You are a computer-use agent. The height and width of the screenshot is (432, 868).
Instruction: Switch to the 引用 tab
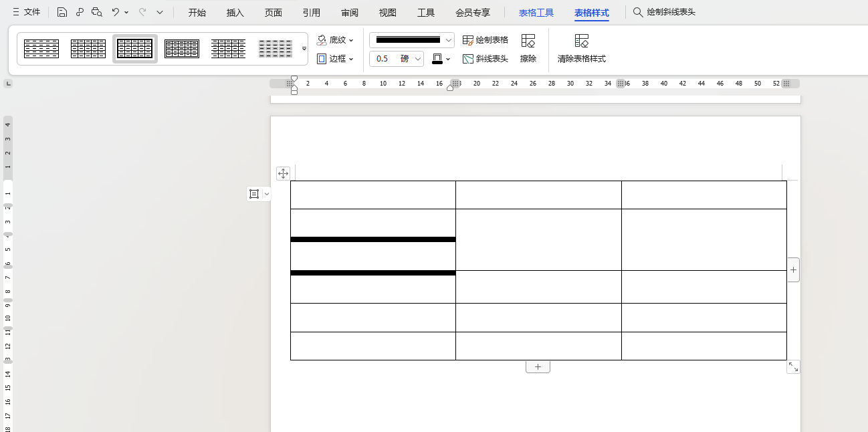tap(312, 13)
